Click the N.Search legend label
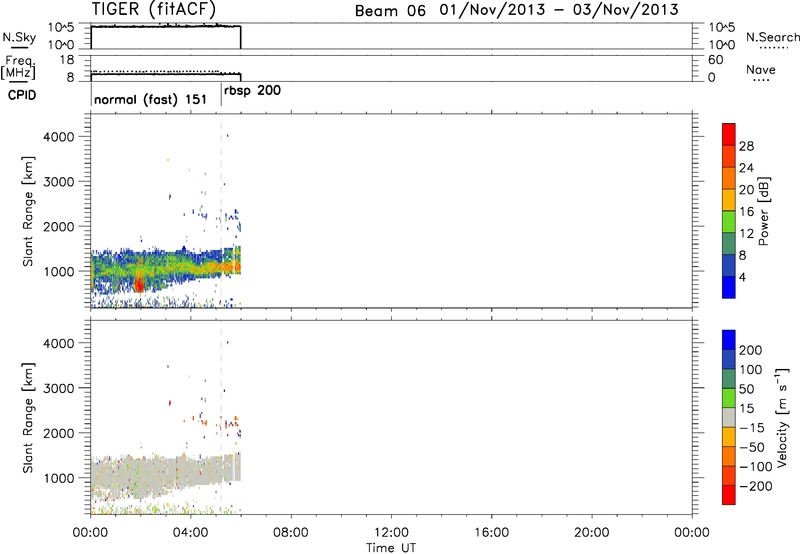The height and width of the screenshot is (554, 800). click(x=773, y=37)
